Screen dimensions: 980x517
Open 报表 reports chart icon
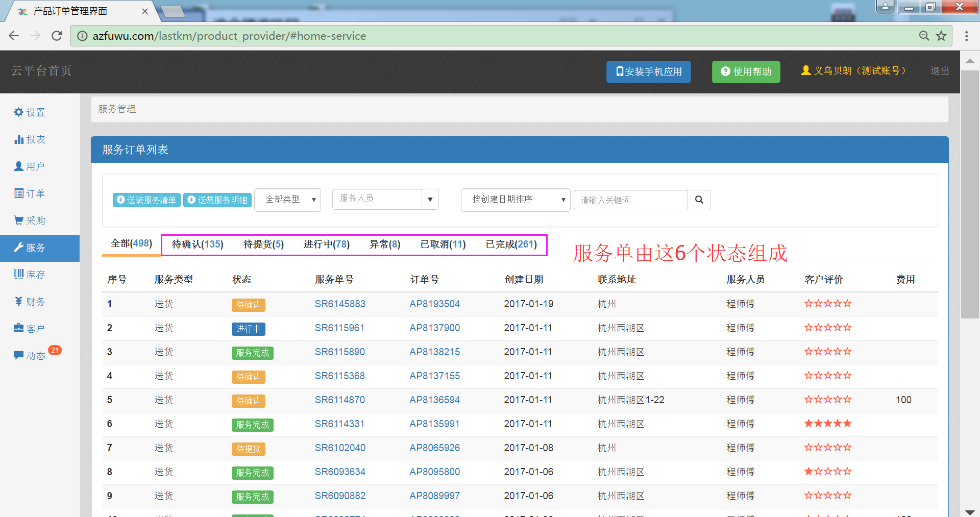(30, 139)
